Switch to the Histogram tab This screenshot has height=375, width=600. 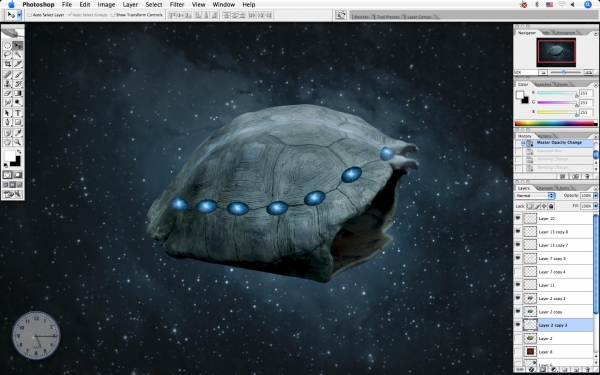pyautogui.click(x=565, y=33)
